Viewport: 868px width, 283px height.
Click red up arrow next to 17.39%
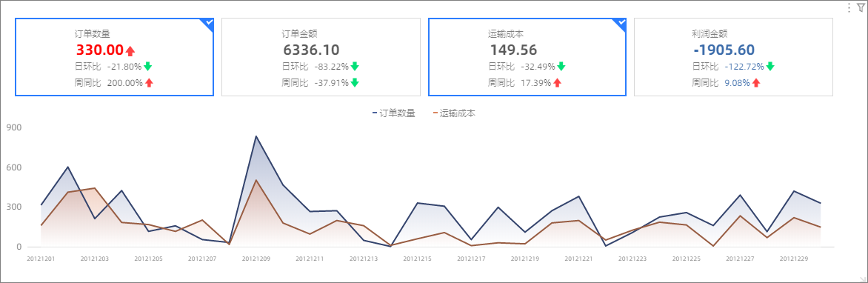[557, 83]
